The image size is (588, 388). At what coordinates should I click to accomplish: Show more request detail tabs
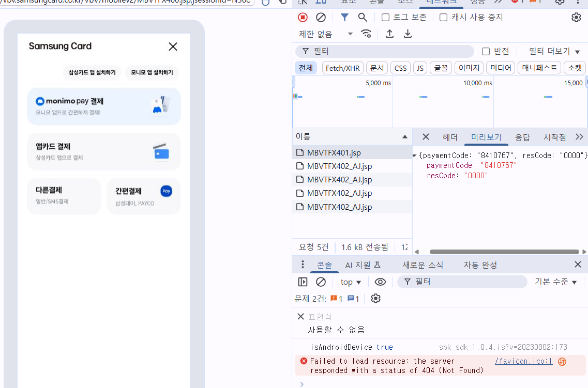click(x=579, y=137)
